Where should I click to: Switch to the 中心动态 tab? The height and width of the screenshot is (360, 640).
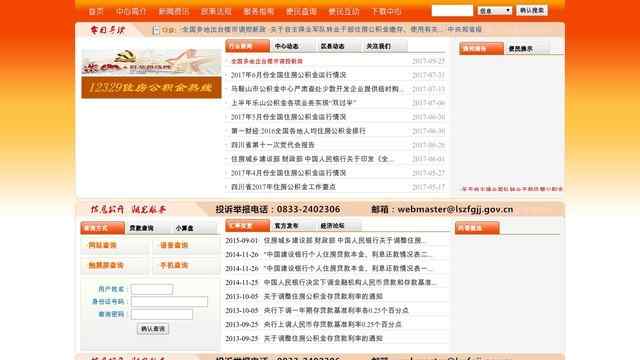point(287,47)
